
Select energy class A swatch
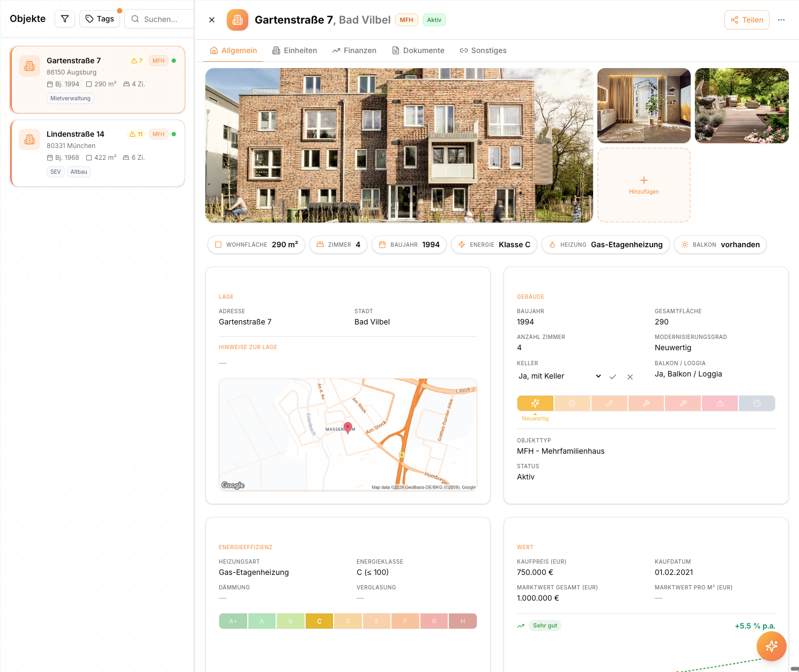(x=262, y=621)
